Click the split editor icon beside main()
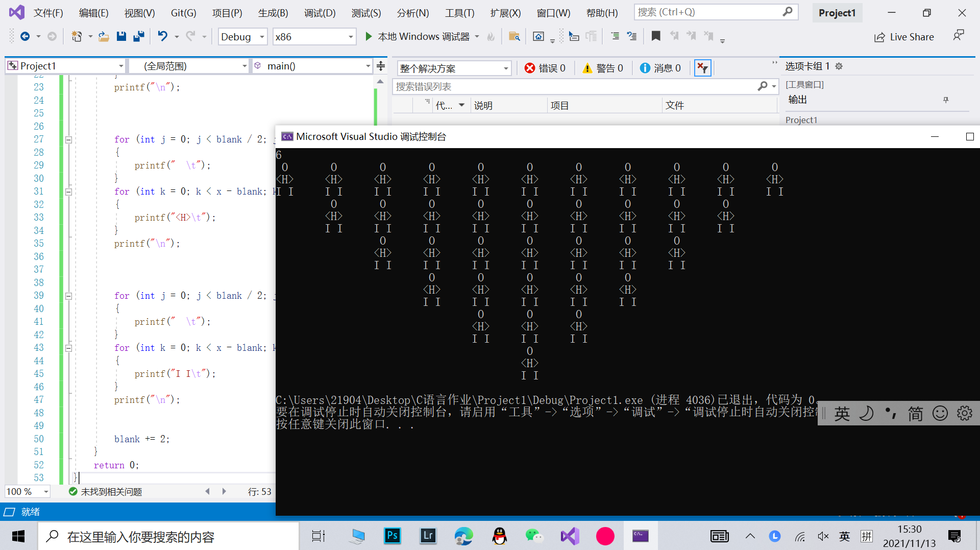The width and height of the screenshot is (980, 550). [x=381, y=66]
